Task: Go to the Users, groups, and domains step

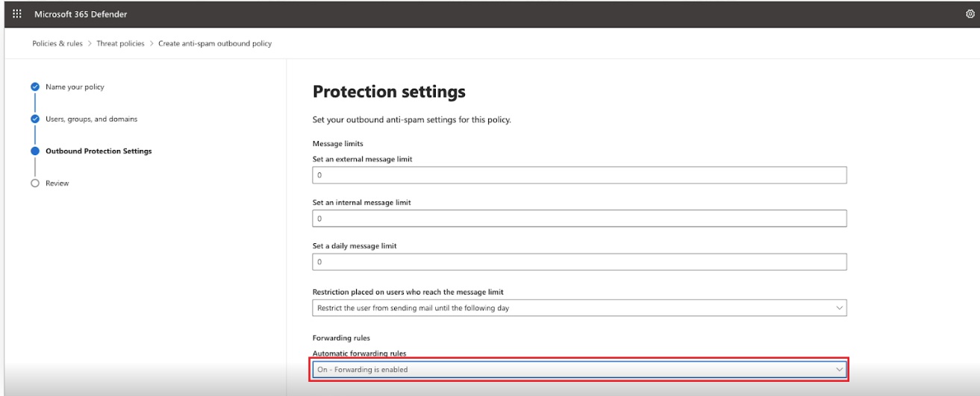Action: pyautogui.click(x=91, y=119)
